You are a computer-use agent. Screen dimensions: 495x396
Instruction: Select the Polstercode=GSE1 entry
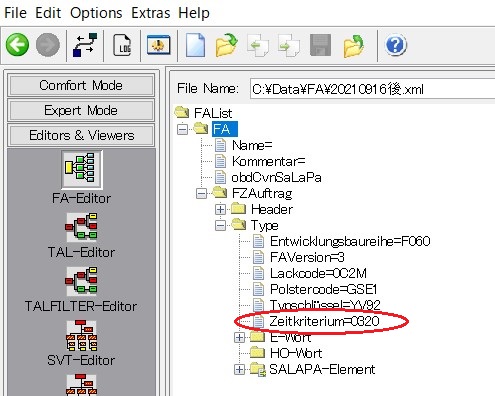(324, 289)
